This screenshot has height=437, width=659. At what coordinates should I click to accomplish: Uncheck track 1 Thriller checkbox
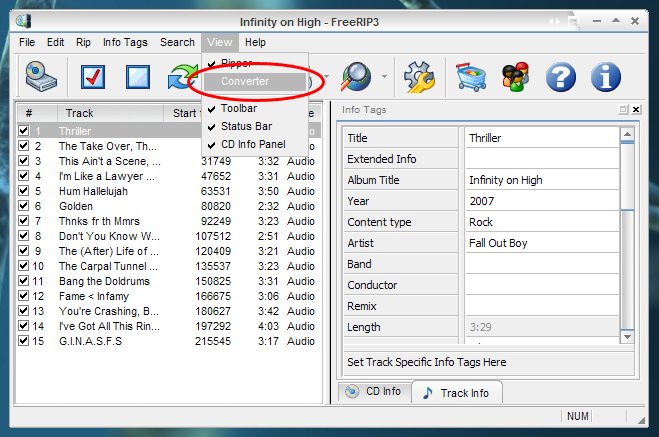pos(24,131)
